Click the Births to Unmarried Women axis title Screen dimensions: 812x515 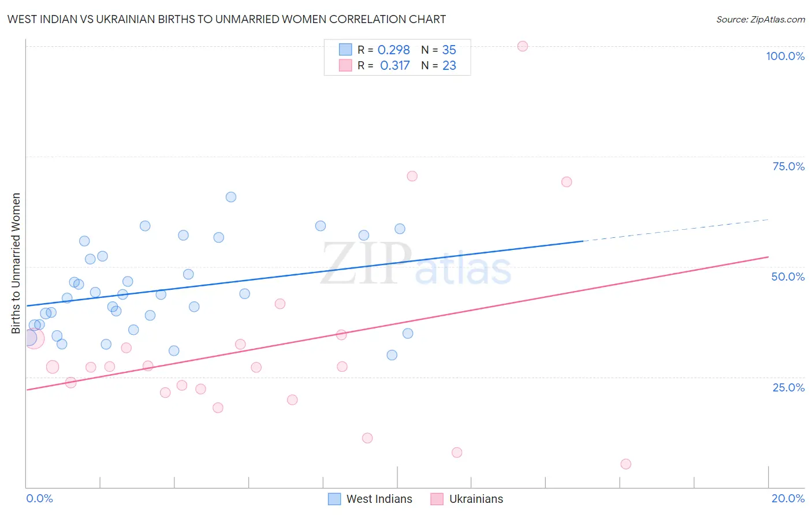(16, 263)
